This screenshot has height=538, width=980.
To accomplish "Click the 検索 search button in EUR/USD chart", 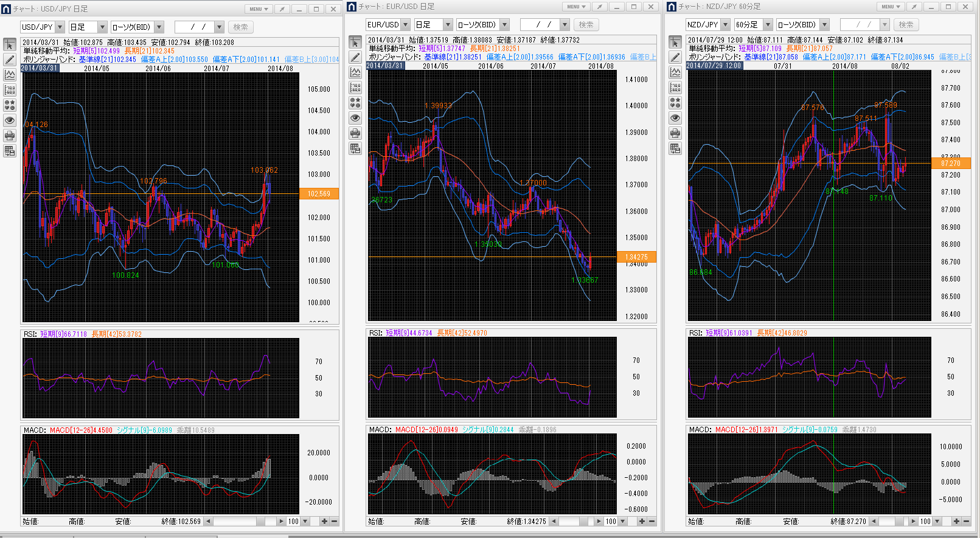I will tap(586, 25).
